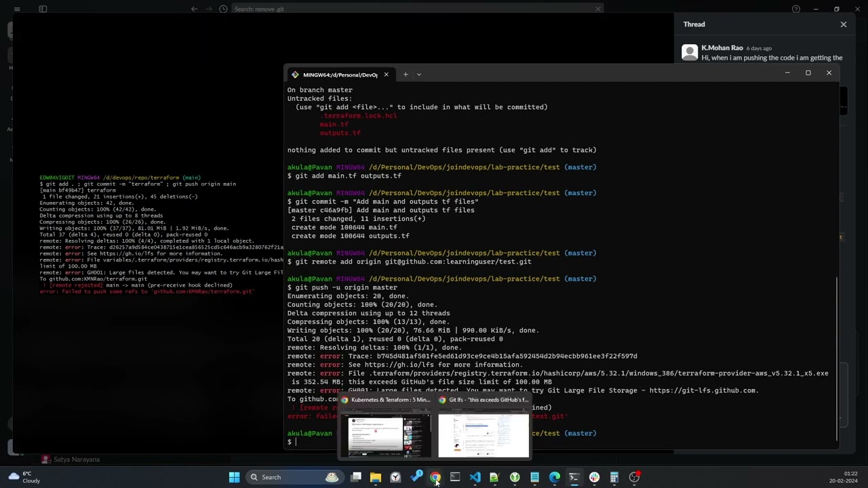Open Slack history clock icon

pyautogui.click(x=223, y=9)
